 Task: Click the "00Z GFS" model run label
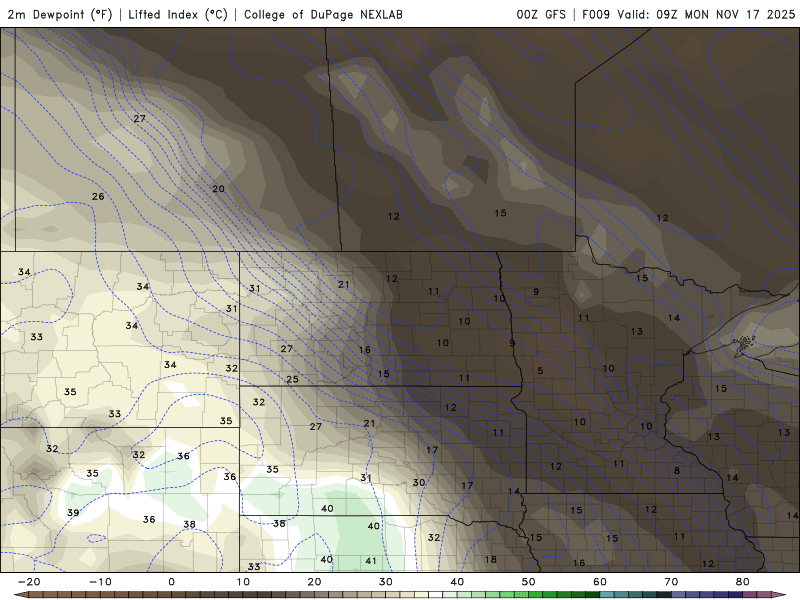[541, 14]
